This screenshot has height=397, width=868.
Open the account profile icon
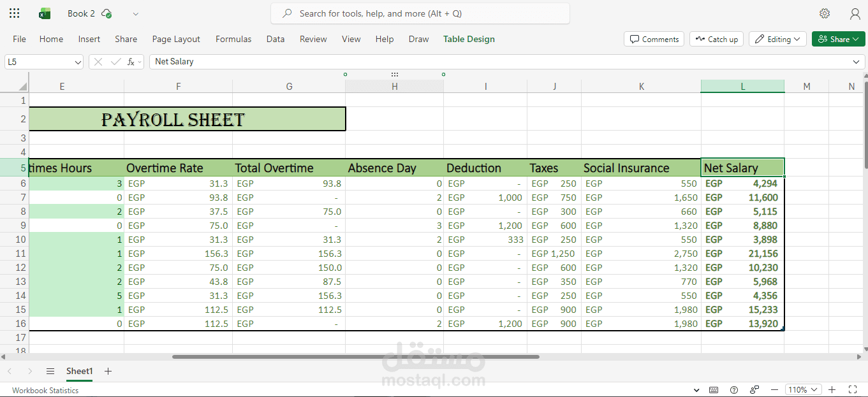pyautogui.click(x=855, y=13)
